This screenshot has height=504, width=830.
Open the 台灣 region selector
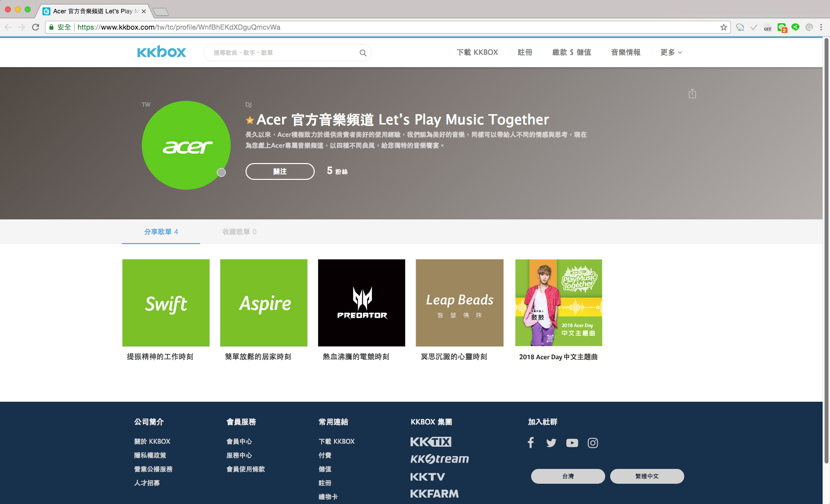pos(568,476)
